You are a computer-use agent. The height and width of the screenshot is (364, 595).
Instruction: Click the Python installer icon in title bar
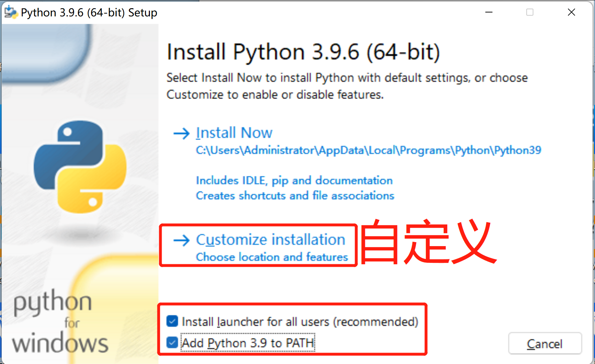click(x=10, y=12)
